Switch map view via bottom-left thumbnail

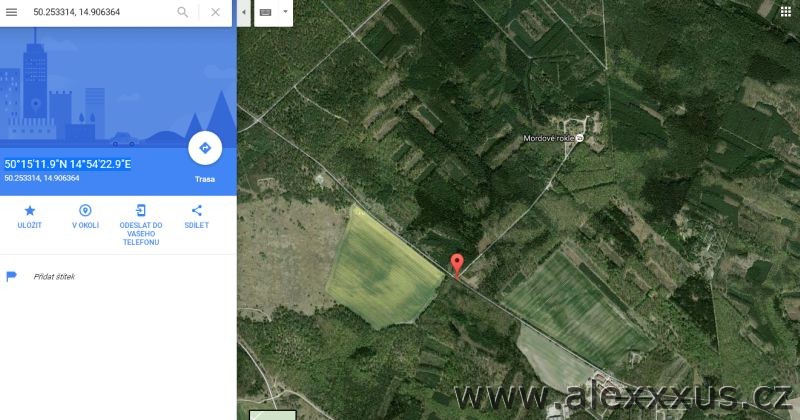pos(272,415)
